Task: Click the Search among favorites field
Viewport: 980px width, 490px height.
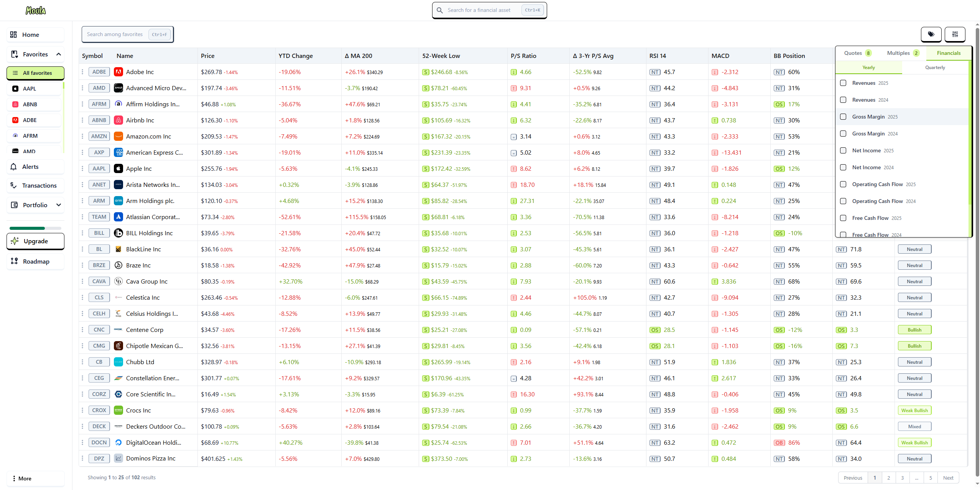Action: coord(128,34)
